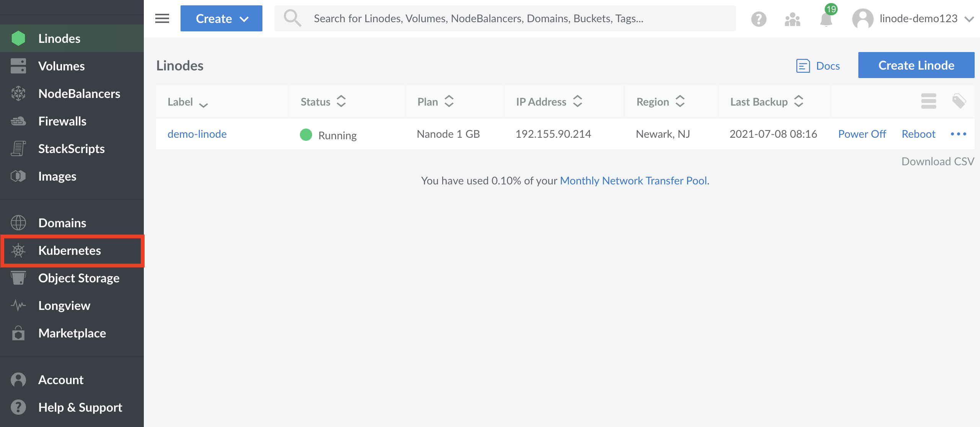
Task: Click the Kubernetes sidebar icon
Action: pos(19,250)
